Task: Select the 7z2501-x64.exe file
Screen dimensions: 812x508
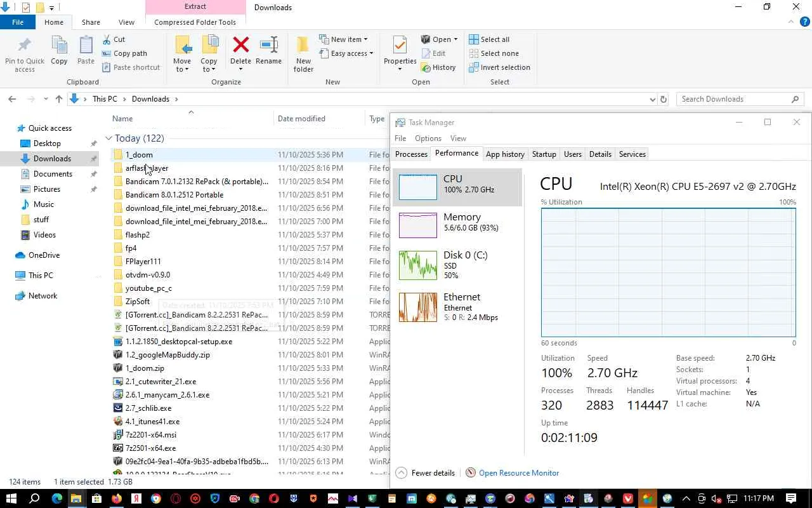Action: [150, 448]
